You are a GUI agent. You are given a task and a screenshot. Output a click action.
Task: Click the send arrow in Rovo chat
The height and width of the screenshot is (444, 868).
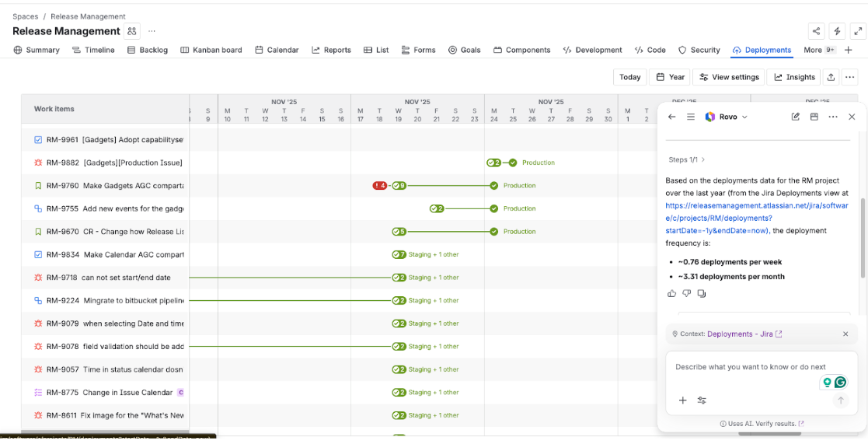pyautogui.click(x=840, y=400)
